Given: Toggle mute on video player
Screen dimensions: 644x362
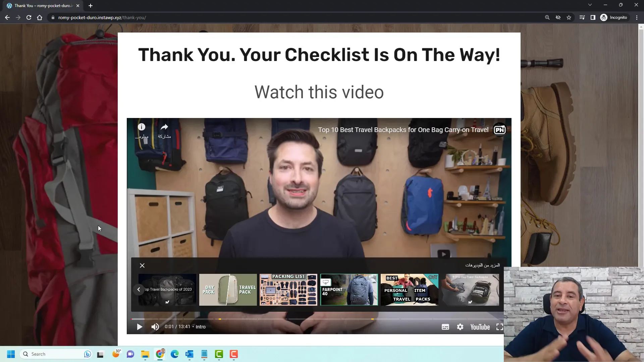Looking at the screenshot, I should [x=155, y=327].
